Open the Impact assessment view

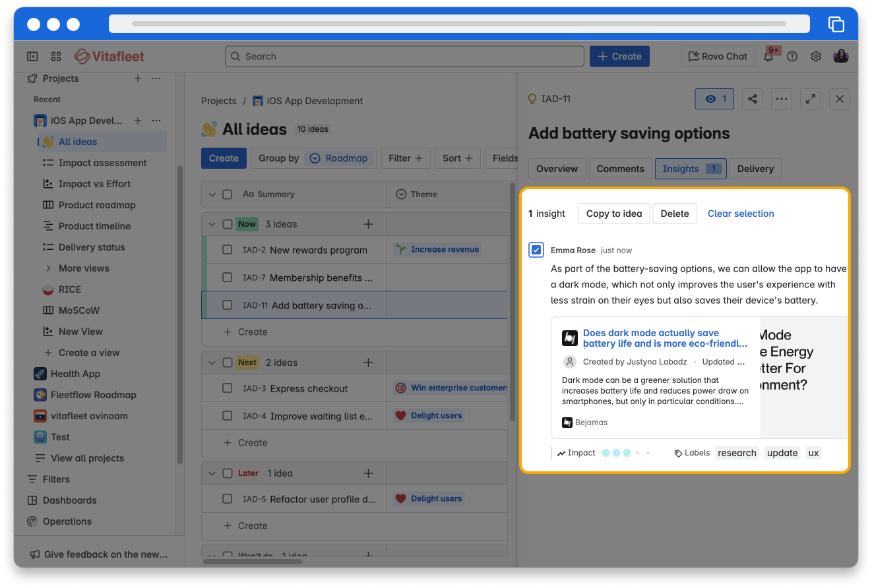(x=102, y=163)
